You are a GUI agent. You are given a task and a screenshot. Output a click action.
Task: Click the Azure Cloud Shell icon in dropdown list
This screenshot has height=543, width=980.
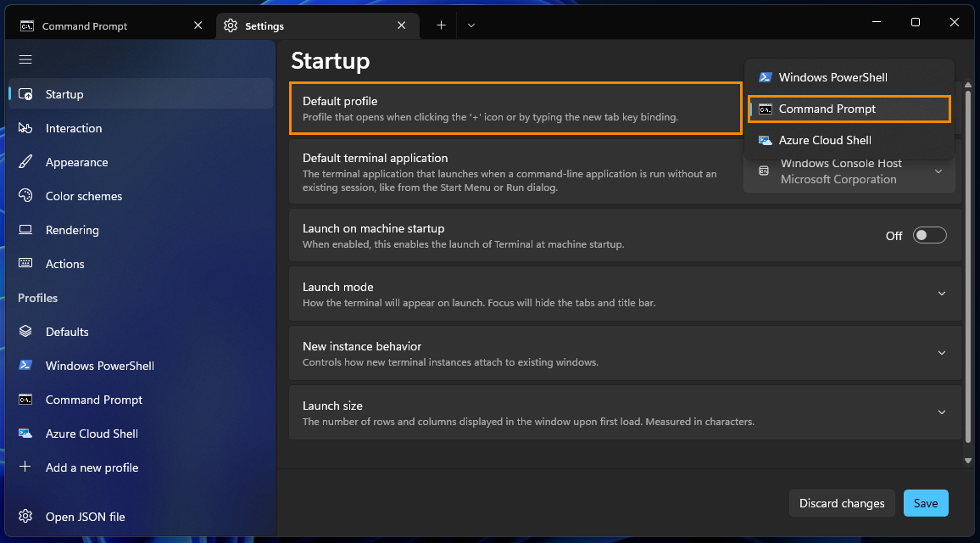click(x=765, y=140)
